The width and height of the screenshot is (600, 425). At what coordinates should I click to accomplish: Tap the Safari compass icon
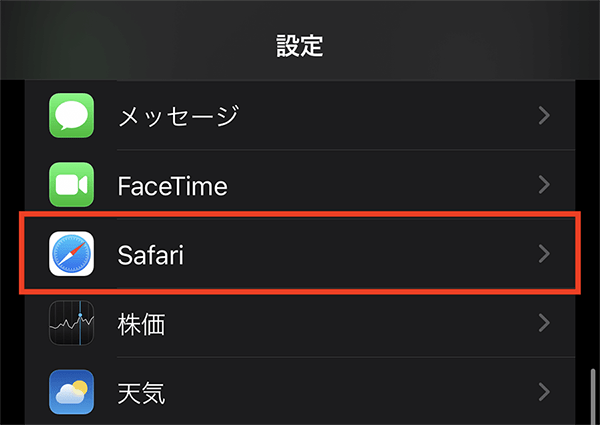click(x=71, y=254)
